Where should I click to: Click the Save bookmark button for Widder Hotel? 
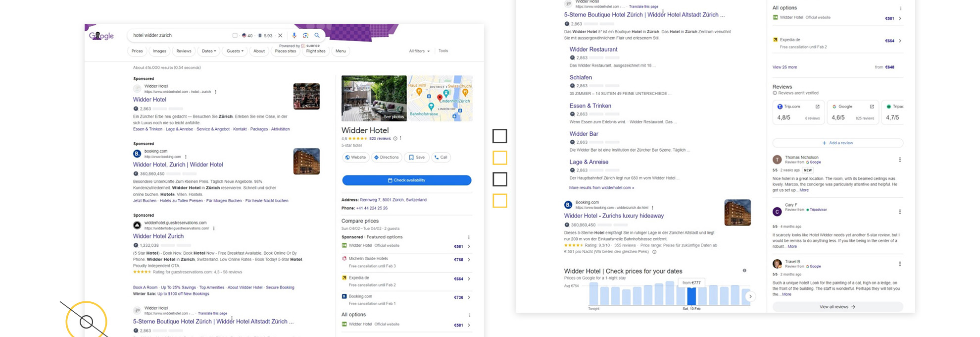point(417,157)
